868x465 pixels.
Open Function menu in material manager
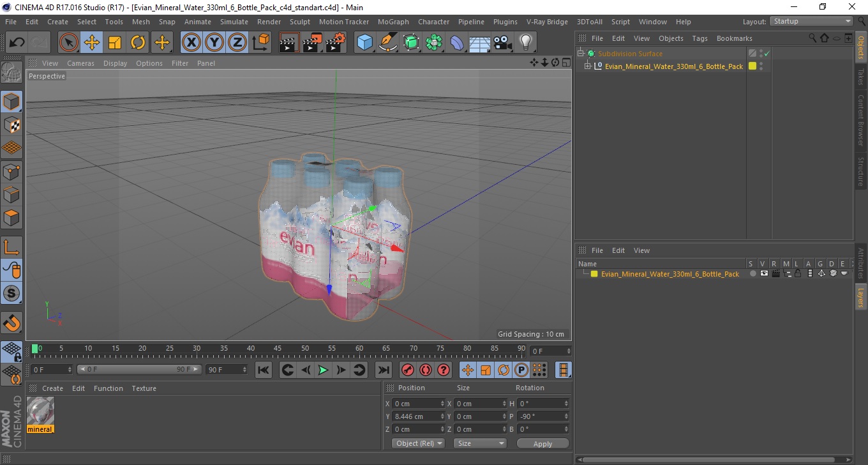(x=108, y=388)
